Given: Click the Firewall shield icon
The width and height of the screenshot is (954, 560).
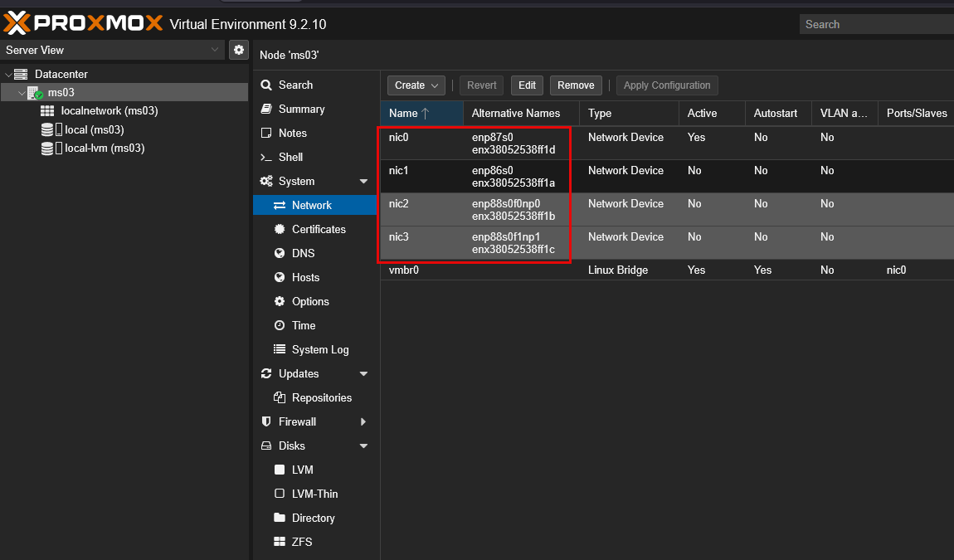Looking at the screenshot, I should 266,421.
